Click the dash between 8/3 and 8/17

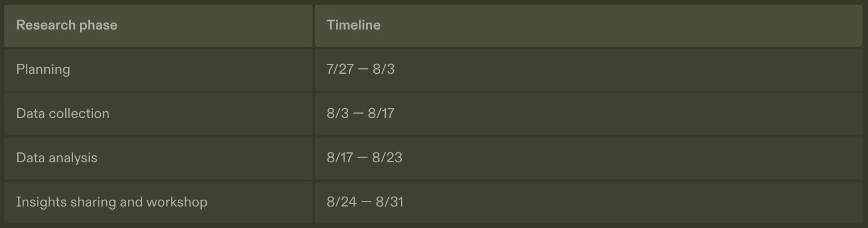[359, 114]
